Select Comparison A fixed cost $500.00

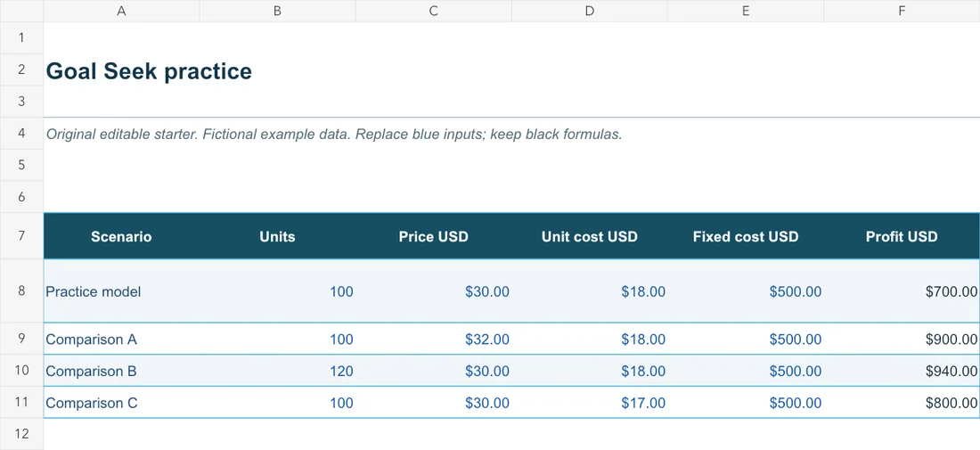[x=746, y=340]
